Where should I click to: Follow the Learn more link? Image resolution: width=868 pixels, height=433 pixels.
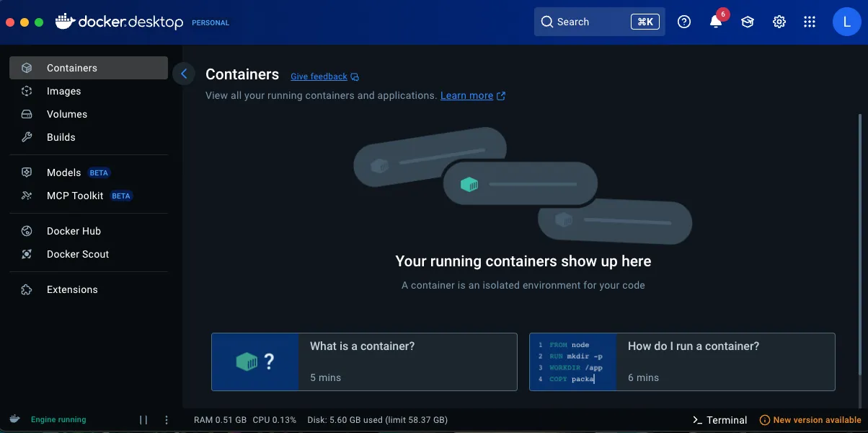tap(466, 95)
